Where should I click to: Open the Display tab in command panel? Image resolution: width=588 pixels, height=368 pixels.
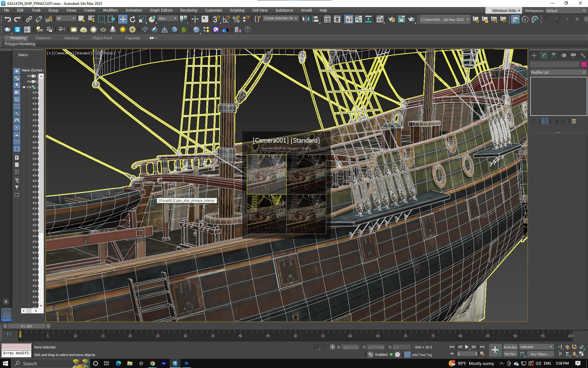point(573,56)
